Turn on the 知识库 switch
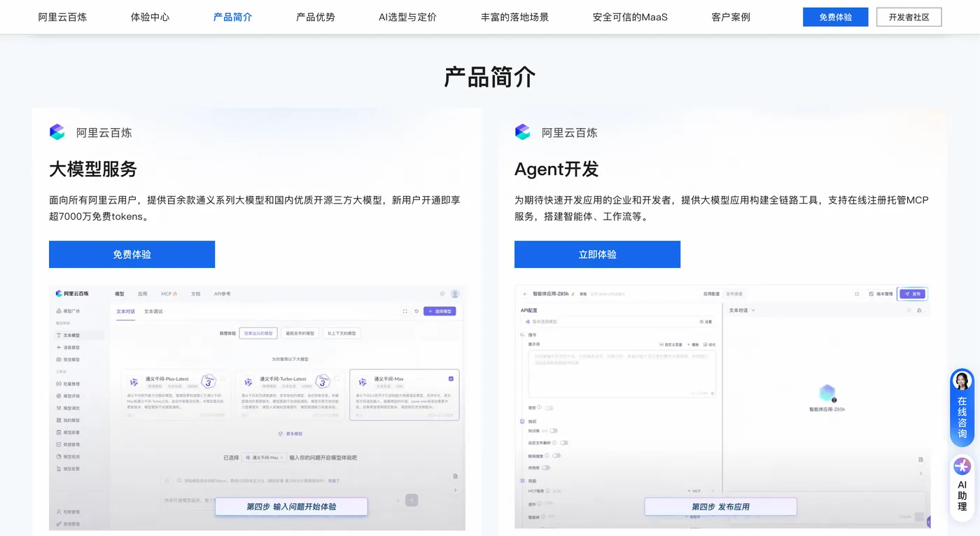Screen dimensions: 980x536 (554, 431)
